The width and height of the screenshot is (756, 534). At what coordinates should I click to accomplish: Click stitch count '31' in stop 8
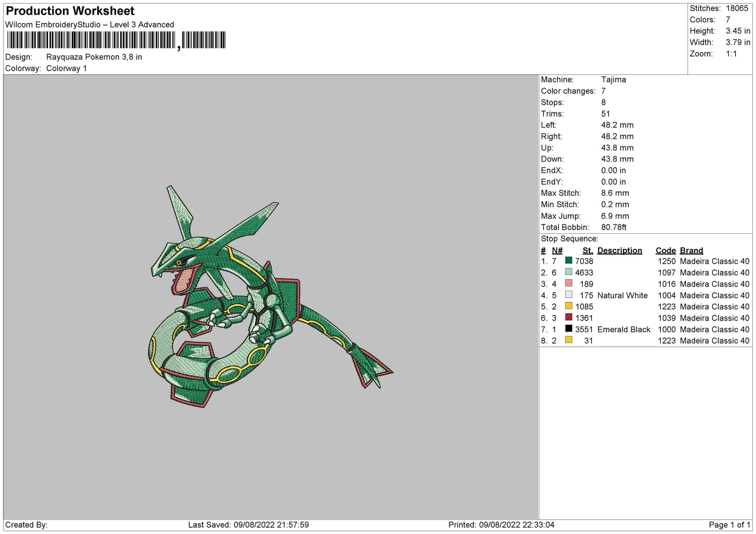pos(589,340)
